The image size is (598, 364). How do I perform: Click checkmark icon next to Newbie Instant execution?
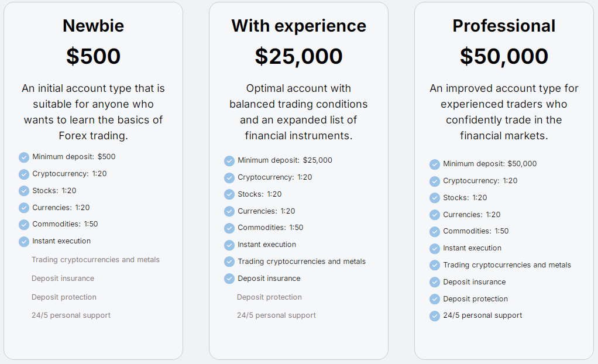(x=24, y=242)
